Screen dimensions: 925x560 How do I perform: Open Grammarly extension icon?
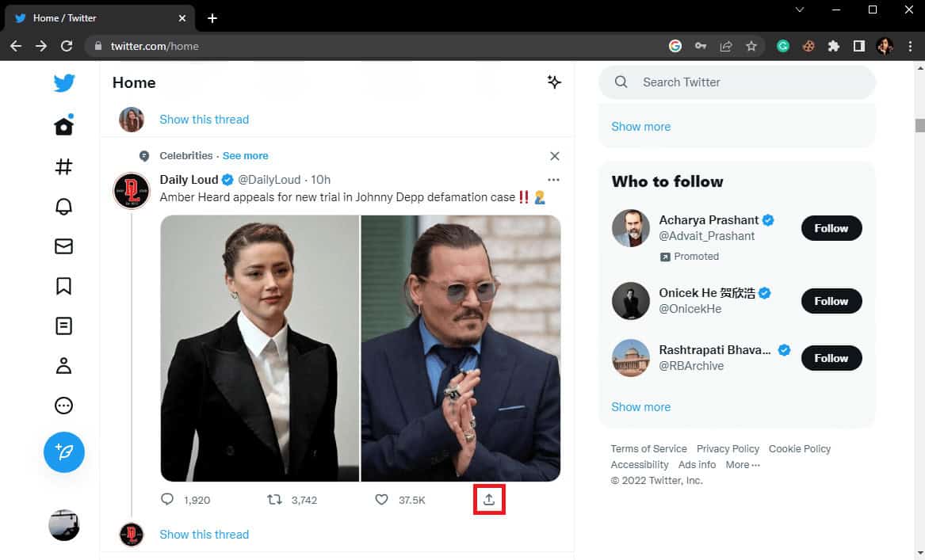783,46
